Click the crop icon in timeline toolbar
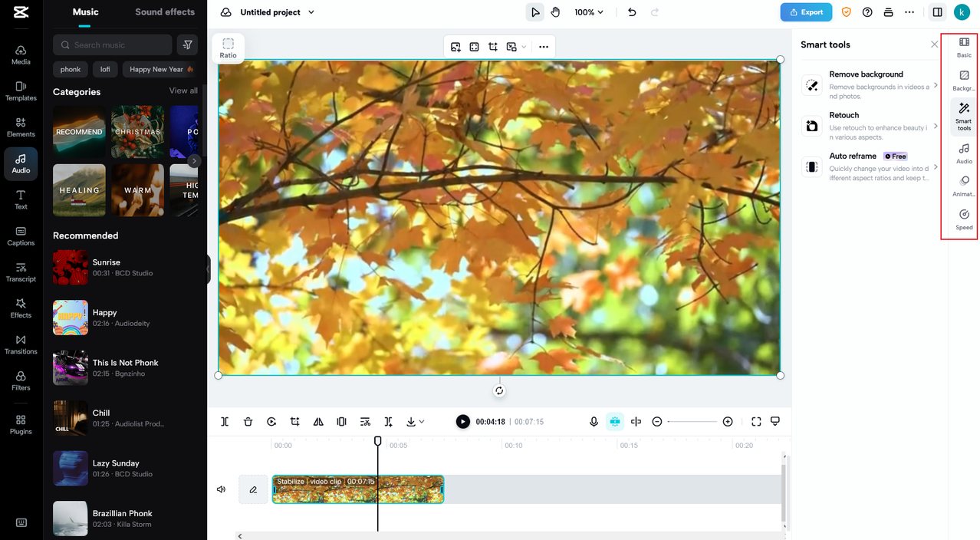The width and height of the screenshot is (980, 540). (x=295, y=422)
